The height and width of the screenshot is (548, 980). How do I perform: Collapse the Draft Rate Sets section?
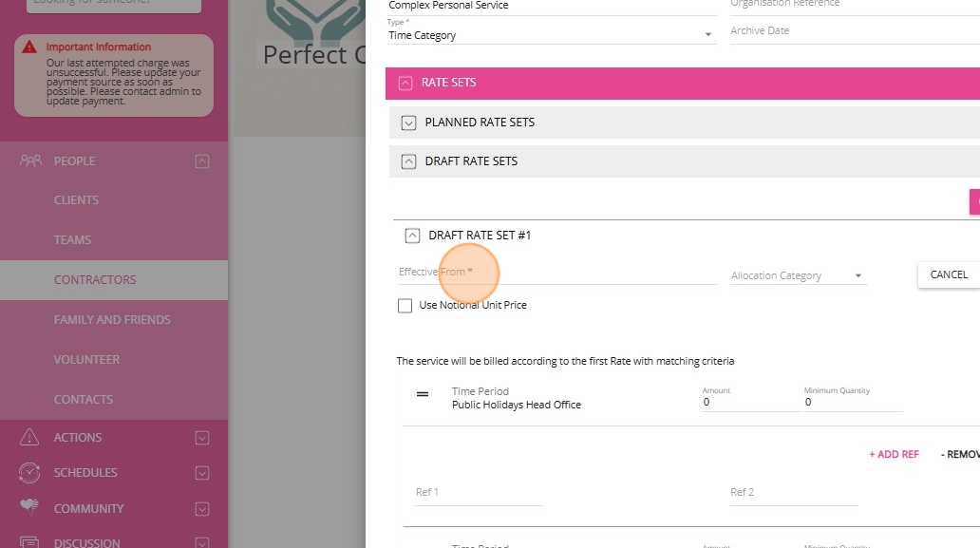click(x=408, y=161)
